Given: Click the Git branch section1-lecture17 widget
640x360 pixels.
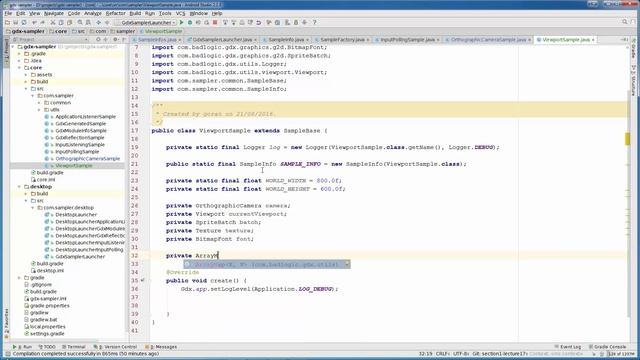Looking at the screenshot, I should click(x=500, y=354).
